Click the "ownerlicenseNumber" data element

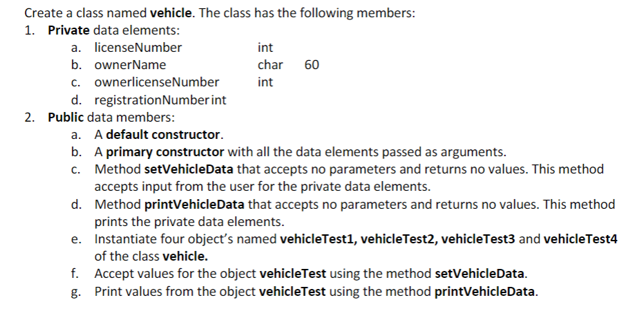point(157,82)
